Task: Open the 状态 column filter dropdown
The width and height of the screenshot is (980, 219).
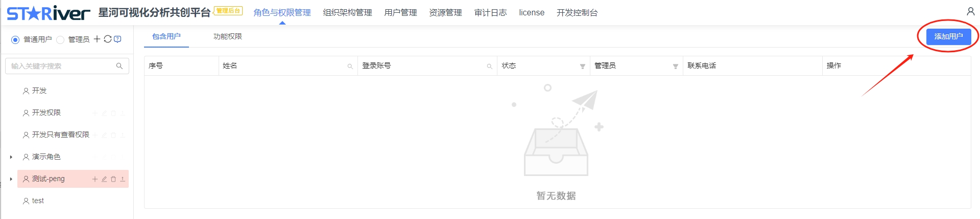Action: [x=582, y=66]
